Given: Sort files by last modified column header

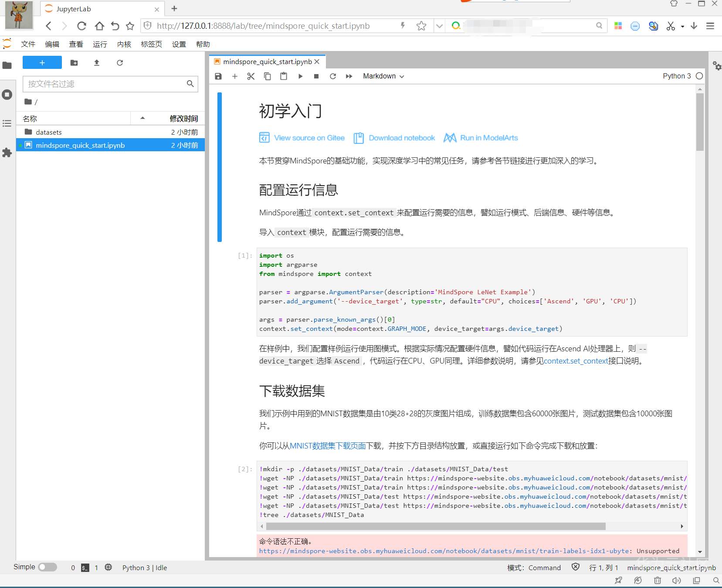Looking at the screenshot, I should pos(167,119).
